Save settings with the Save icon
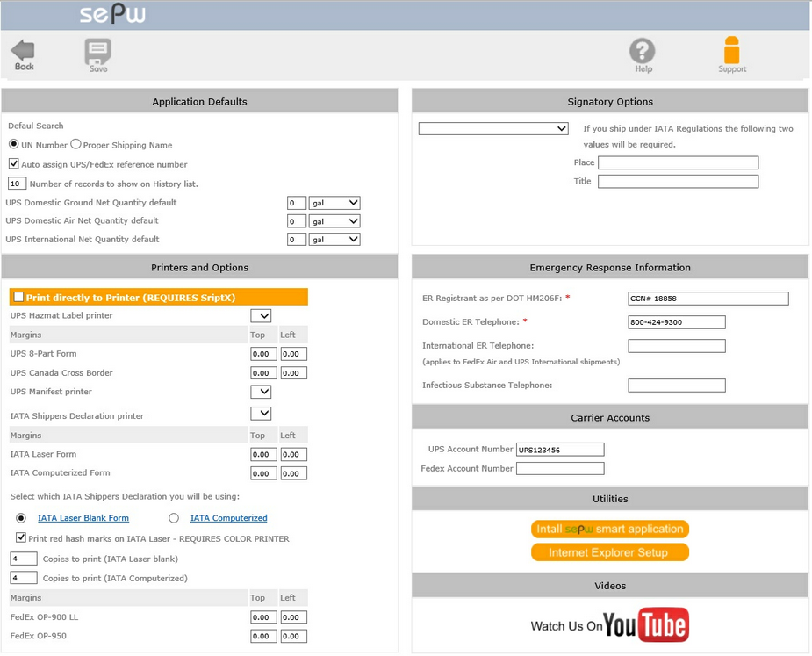 (97, 55)
